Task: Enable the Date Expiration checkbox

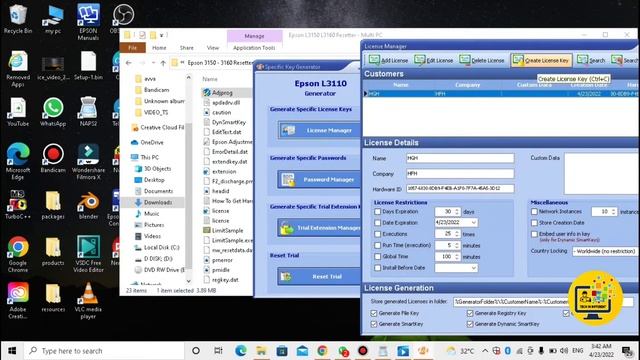Action: tap(378, 223)
